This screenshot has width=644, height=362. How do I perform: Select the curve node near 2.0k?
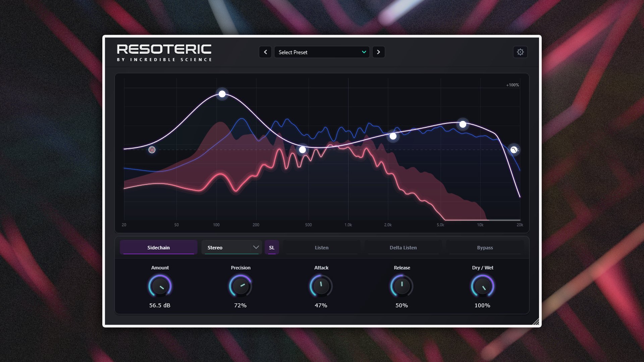pyautogui.click(x=393, y=136)
